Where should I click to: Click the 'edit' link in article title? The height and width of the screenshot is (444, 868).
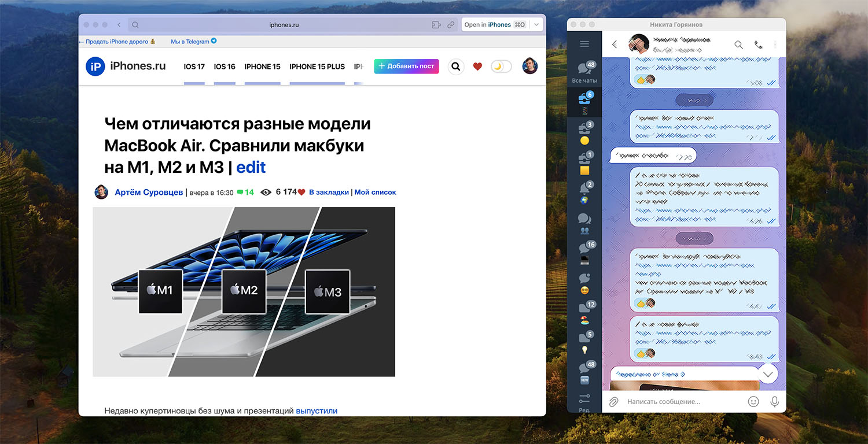coord(251,168)
